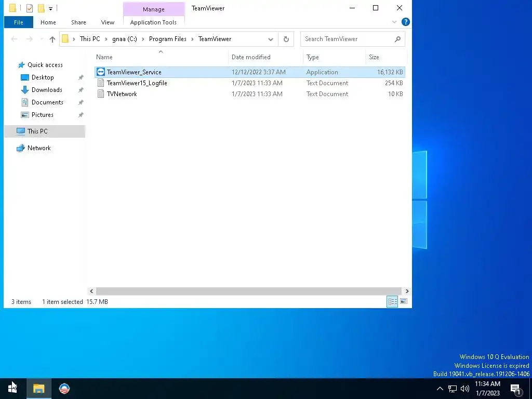Click the TeamViewer breadcrumb segment
The height and width of the screenshot is (399, 532).
(215, 39)
